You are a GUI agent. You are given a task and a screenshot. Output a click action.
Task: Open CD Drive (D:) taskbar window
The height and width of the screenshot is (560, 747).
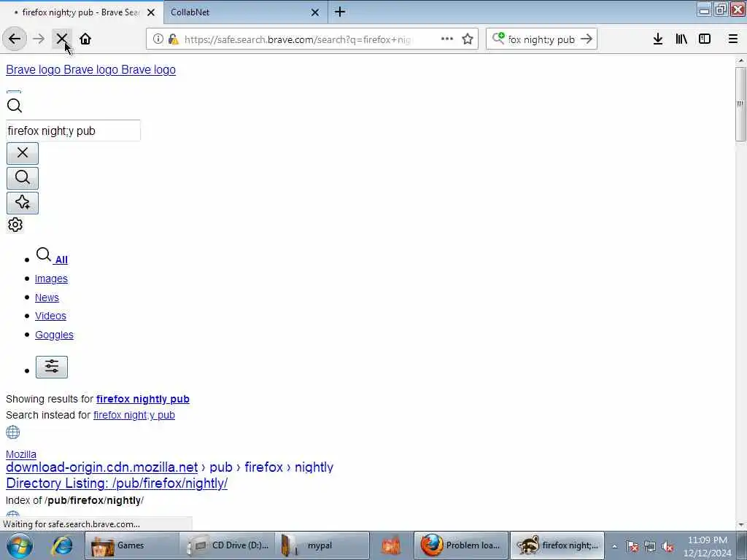(228, 545)
